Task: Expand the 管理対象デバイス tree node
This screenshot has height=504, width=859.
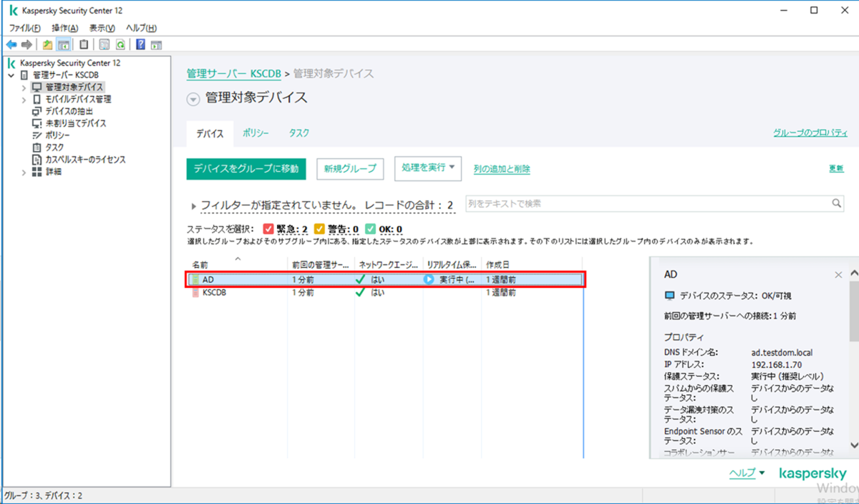Action: [x=24, y=87]
